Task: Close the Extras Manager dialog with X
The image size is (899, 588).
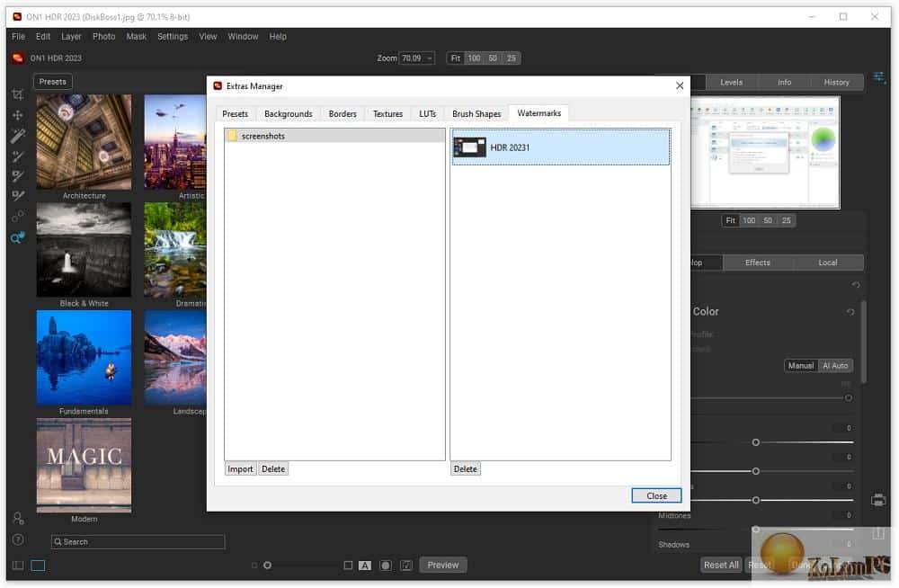Action: pyautogui.click(x=680, y=85)
